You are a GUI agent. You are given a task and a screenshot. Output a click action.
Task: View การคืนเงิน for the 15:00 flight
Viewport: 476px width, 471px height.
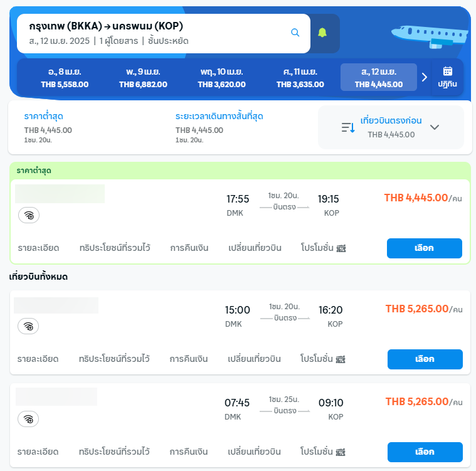coord(189,359)
